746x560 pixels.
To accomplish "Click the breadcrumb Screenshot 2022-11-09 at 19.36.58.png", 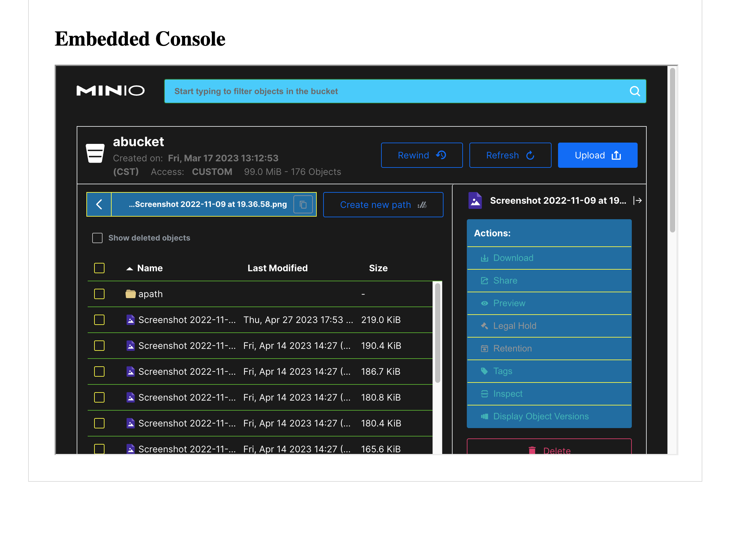I will [x=208, y=204].
